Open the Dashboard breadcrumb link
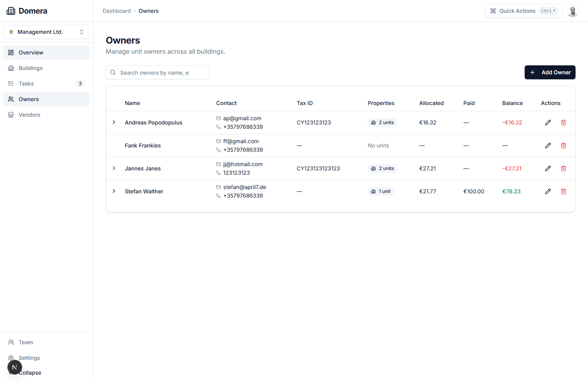This screenshot has width=588, height=382. click(x=117, y=11)
